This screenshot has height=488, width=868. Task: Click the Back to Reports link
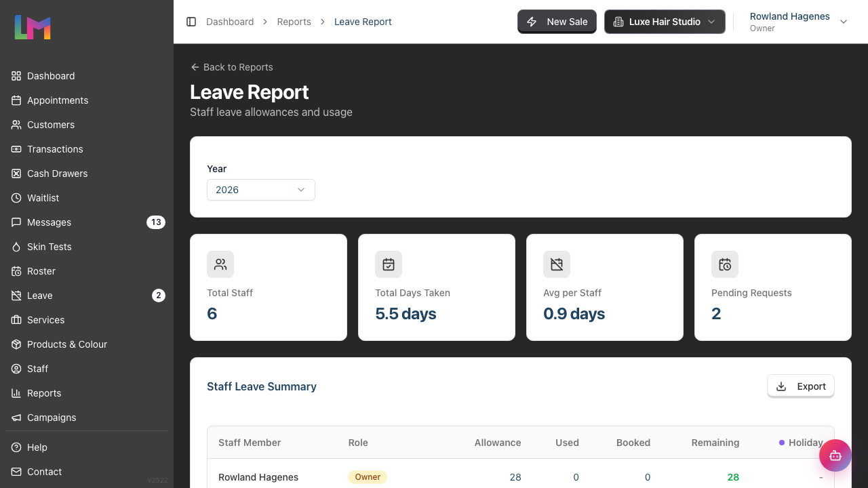tap(231, 67)
